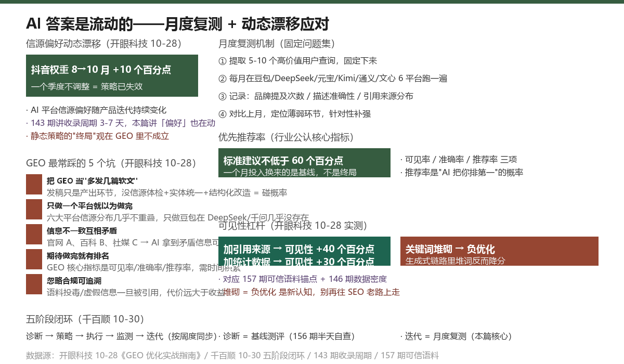624x364 pixels.
Task: Click subtitle '生成式链路里堆词反而降分'
Action: pyautogui.click(x=455, y=261)
